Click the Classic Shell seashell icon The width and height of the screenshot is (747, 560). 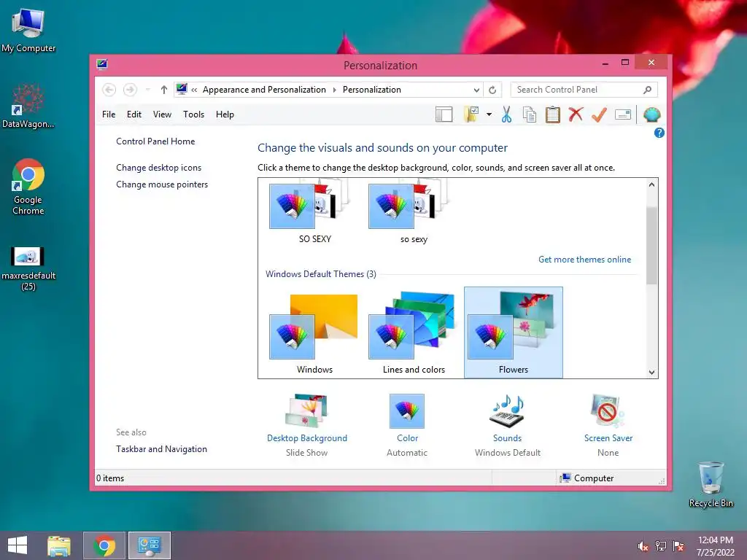(x=651, y=114)
